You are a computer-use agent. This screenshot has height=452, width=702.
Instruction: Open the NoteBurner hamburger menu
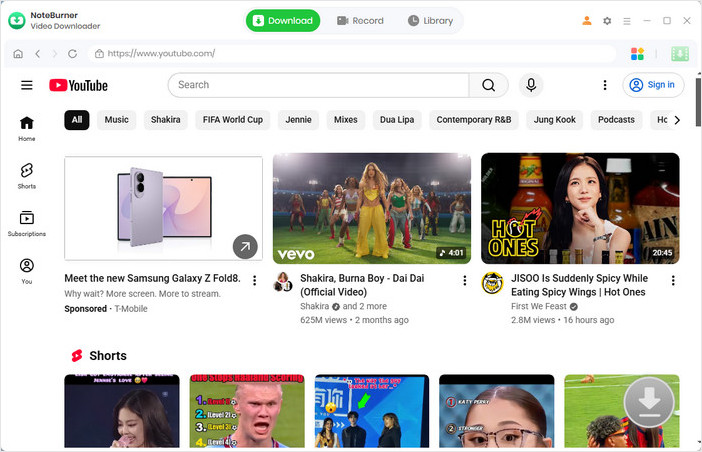click(x=627, y=21)
